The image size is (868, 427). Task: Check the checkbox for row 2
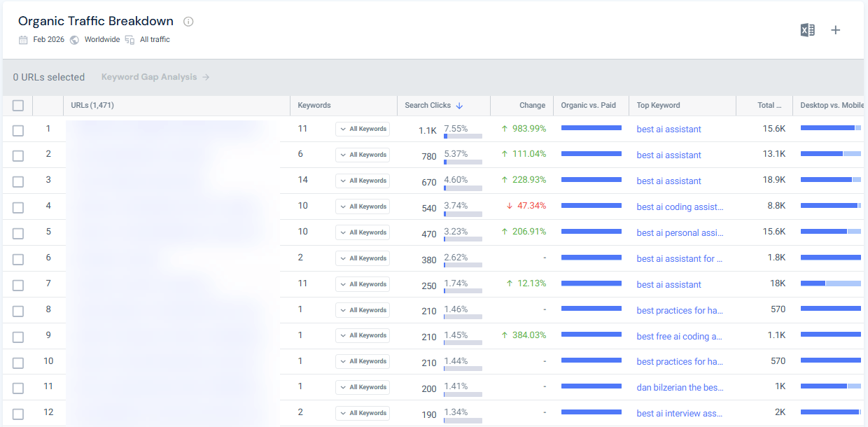pyautogui.click(x=18, y=156)
